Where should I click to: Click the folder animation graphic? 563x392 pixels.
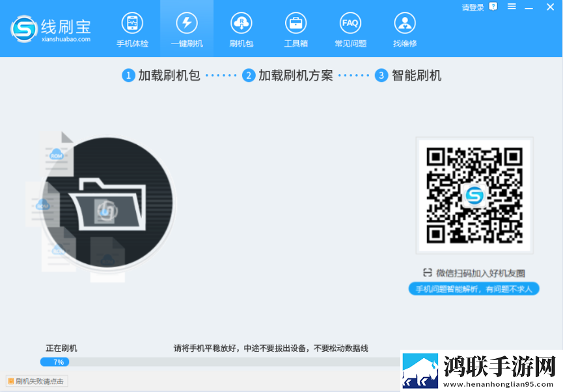(107, 203)
